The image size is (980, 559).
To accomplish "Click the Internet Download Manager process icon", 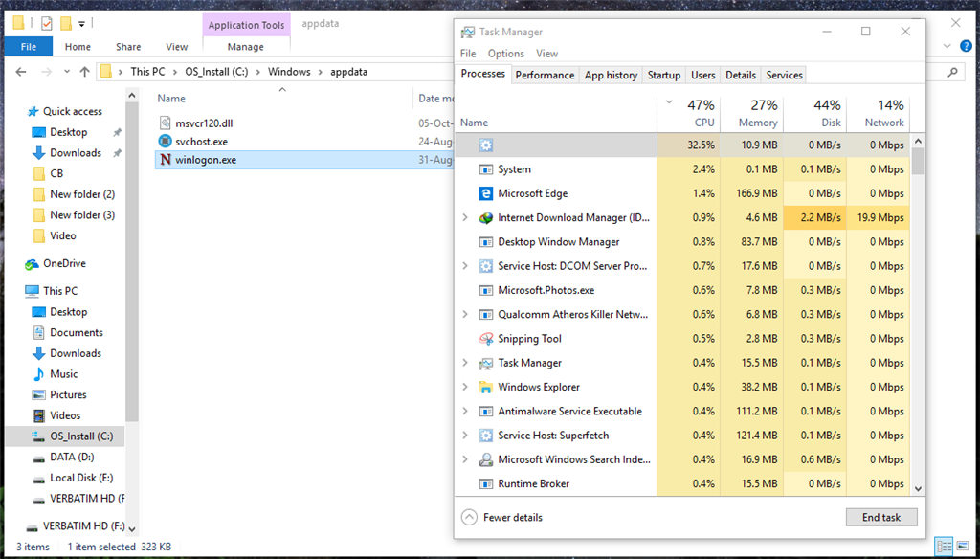I will pyautogui.click(x=485, y=217).
